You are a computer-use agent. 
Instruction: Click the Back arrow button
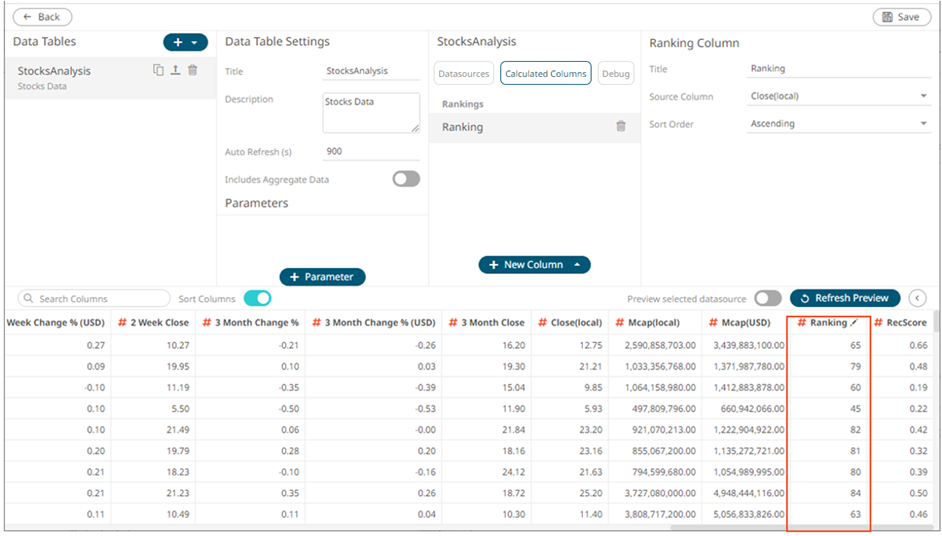coord(42,17)
